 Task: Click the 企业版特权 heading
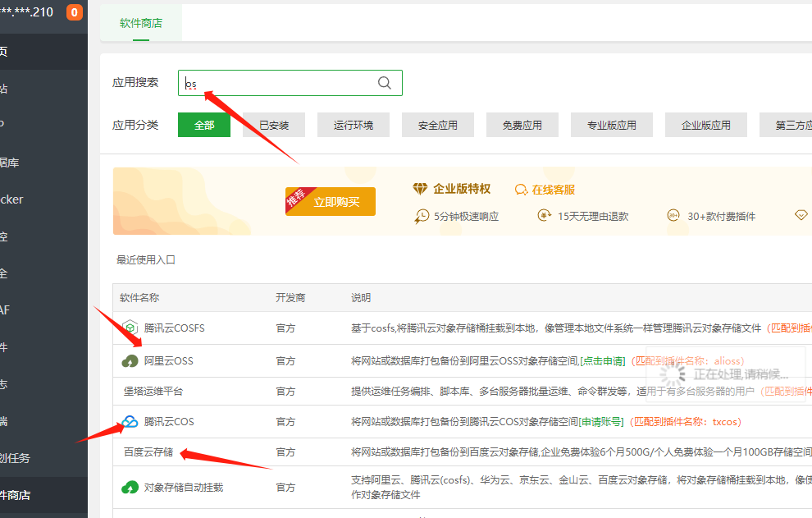coord(462,189)
